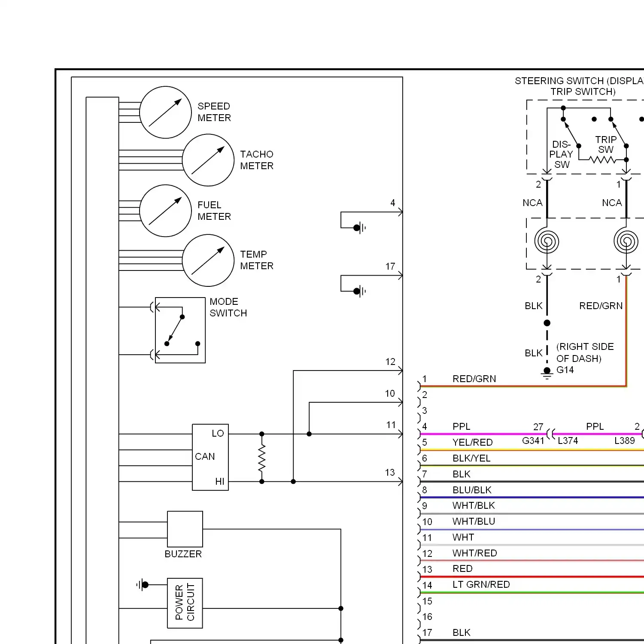Image resolution: width=644 pixels, height=644 pixels.
Task: Click the BLK label on pin 7
Action: [462, 474]
